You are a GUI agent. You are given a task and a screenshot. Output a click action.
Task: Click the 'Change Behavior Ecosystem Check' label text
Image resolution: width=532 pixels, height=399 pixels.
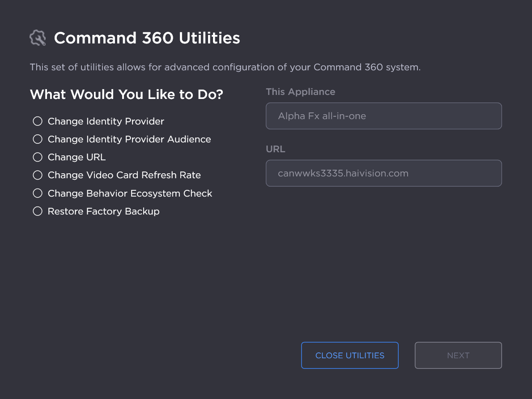[130, 193]
